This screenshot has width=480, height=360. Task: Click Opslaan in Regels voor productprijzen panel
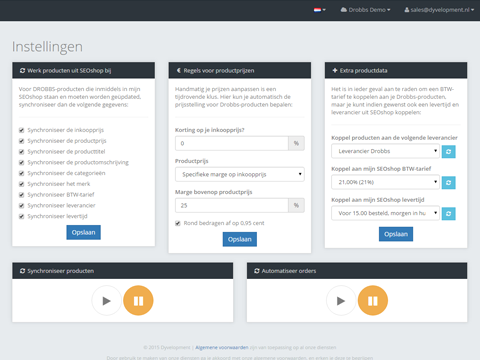240,239
